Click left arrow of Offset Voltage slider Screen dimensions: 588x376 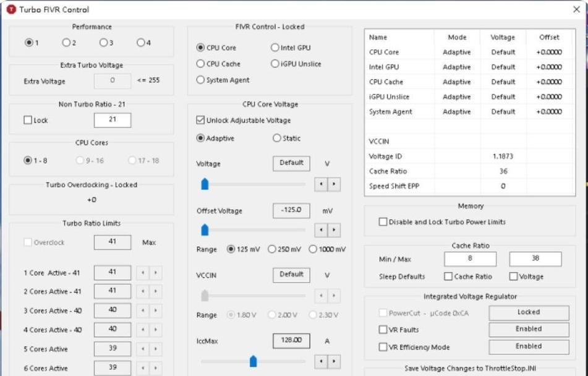pos(321,230)
